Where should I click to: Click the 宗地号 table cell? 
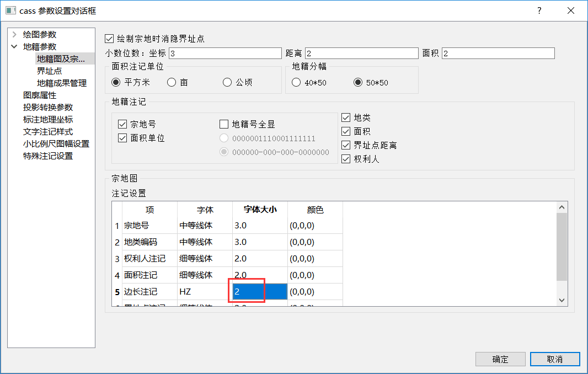click(149, 226)
